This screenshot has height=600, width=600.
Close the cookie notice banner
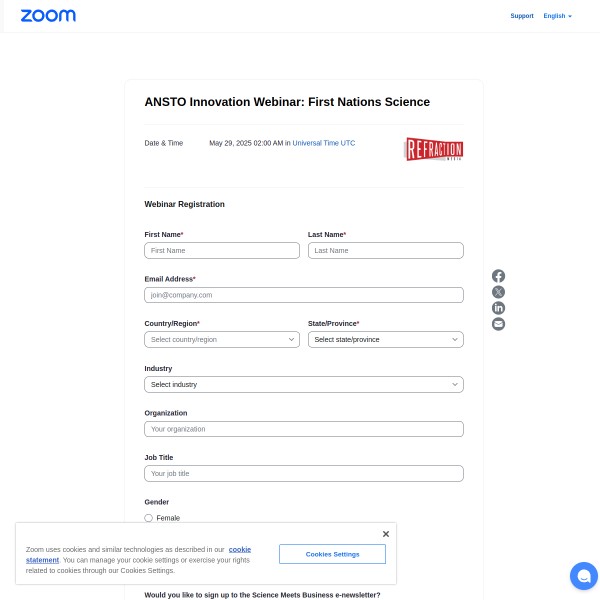(x=386, y=534)
